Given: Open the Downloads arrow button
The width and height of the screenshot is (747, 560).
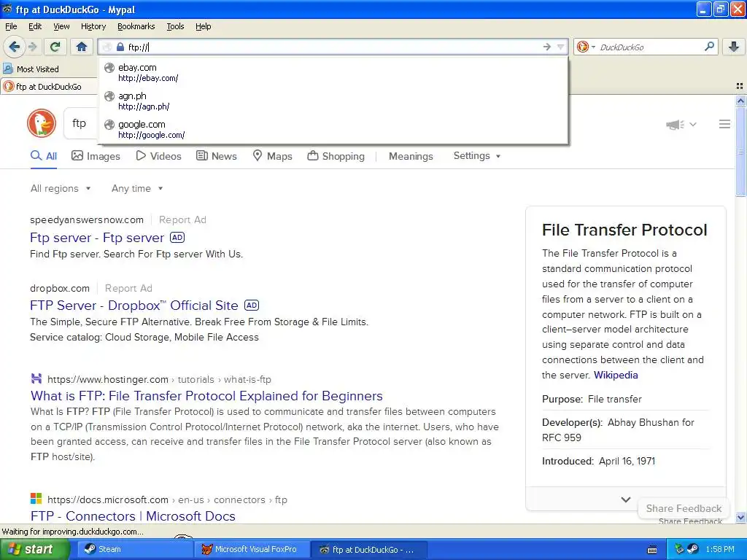Looking at the screenshot, I should click(734, 47).
